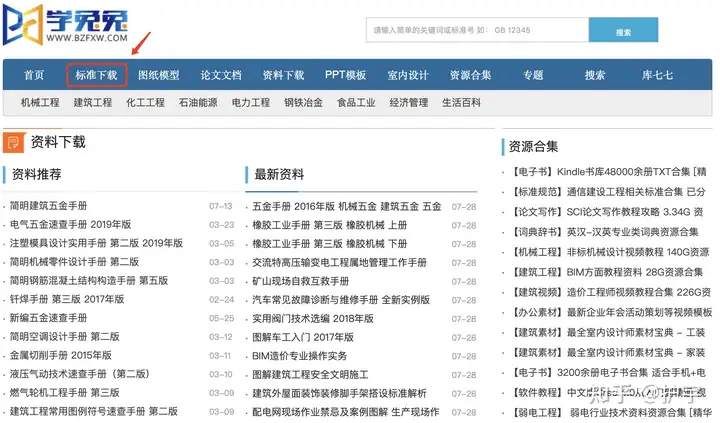The width and height of the screenshot is (720, 423).
Task: Open 橡胶工业手册 第三版 上册 link
Action: [x=330, y=226]
